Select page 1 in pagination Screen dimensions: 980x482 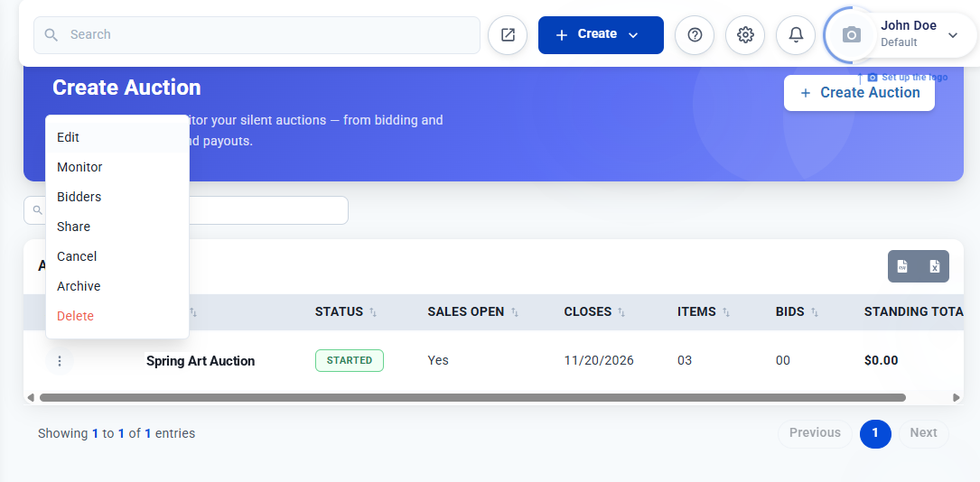pyautogui.click(x=875, y=433)
